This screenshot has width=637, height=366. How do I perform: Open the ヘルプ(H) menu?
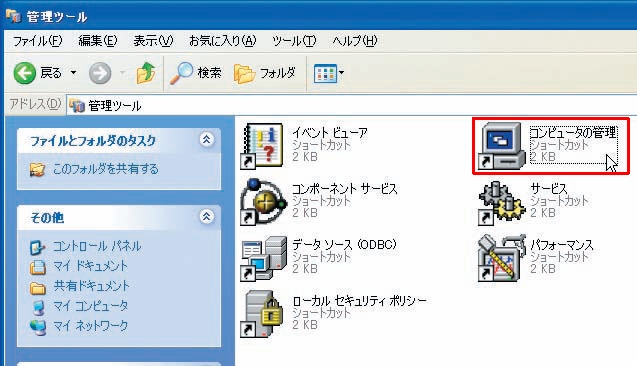point(355,41)
